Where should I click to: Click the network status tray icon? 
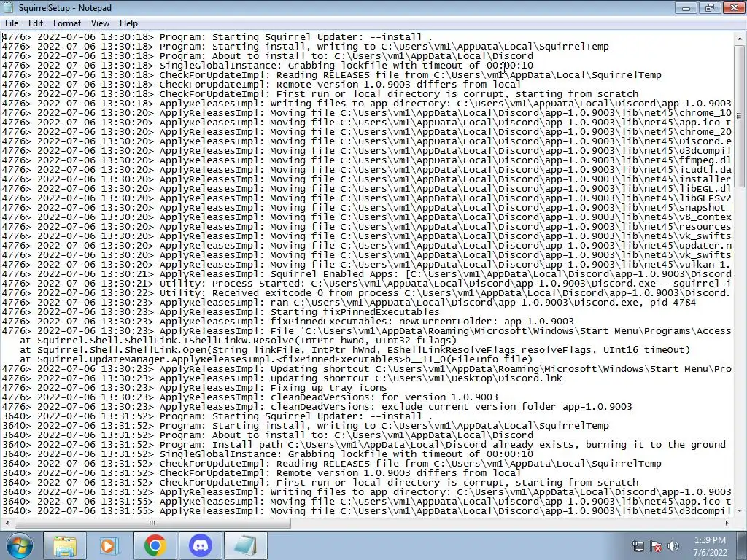638,546
